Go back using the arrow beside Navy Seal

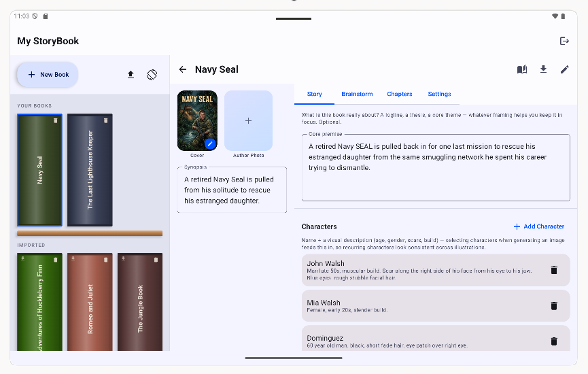(183, 69)
